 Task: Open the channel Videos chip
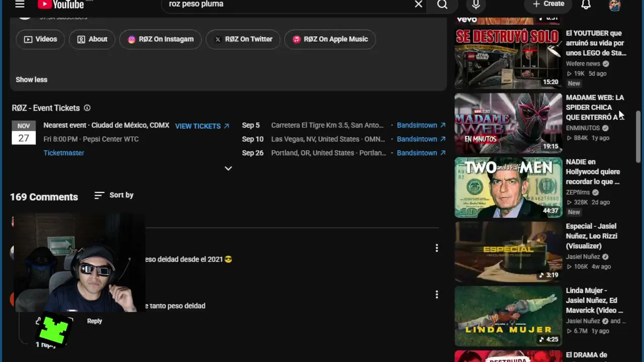40,39
